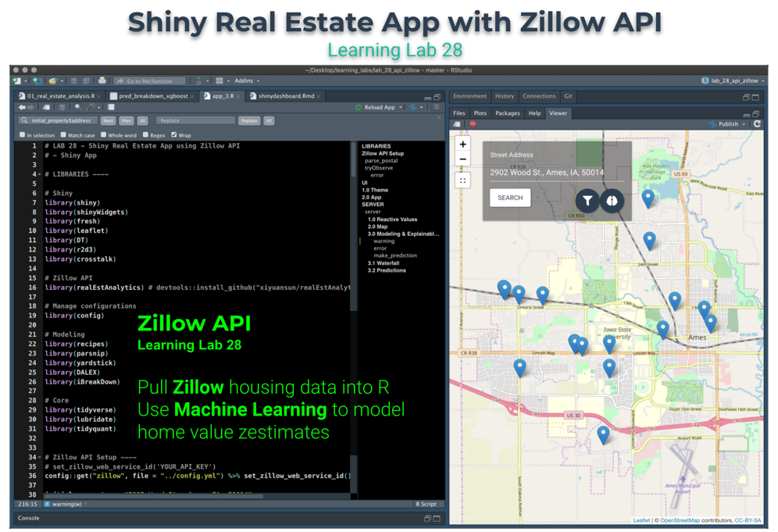Click the Reload App button
778x532 pixels.
[x=375, y=107]
